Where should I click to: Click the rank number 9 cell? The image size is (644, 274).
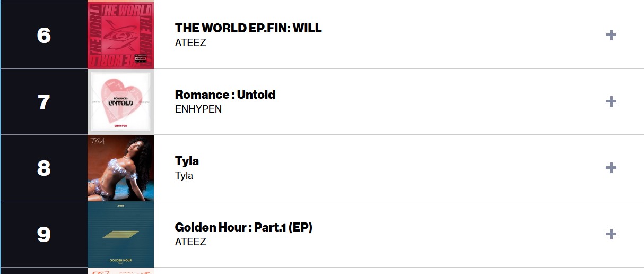pos(44,234)
